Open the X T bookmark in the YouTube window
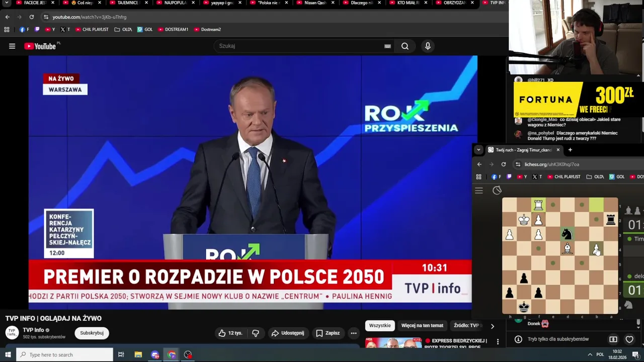 click(x=65, y=30)
